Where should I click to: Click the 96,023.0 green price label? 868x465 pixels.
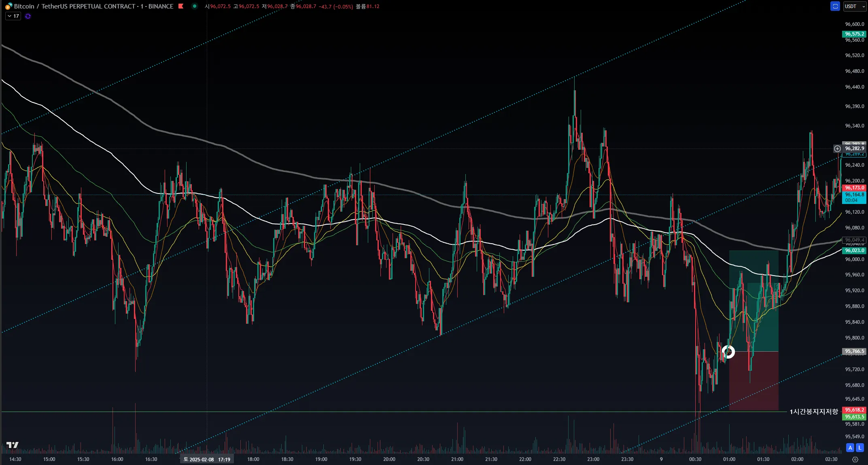(854, 251)
